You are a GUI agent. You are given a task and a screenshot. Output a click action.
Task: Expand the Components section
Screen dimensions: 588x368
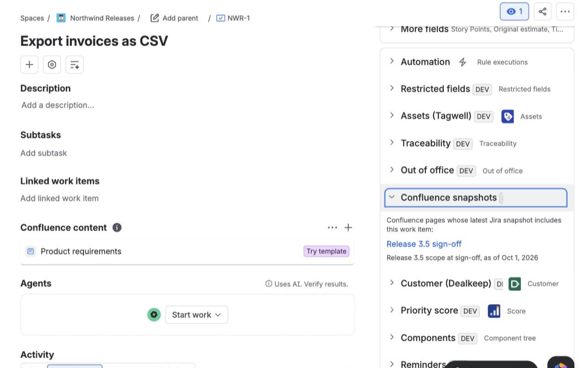click(x=392, y=337)
